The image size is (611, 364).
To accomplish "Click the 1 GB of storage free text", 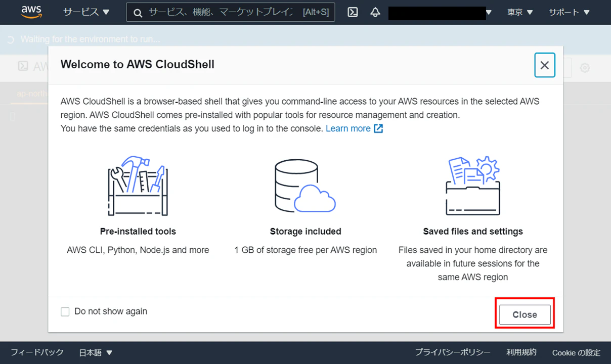I will [305, 250].
